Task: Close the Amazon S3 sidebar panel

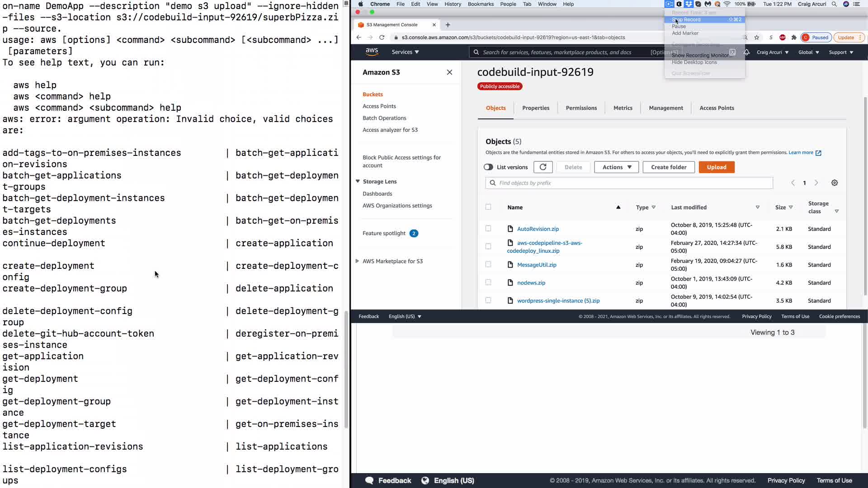Action: [x=449, y=72]
